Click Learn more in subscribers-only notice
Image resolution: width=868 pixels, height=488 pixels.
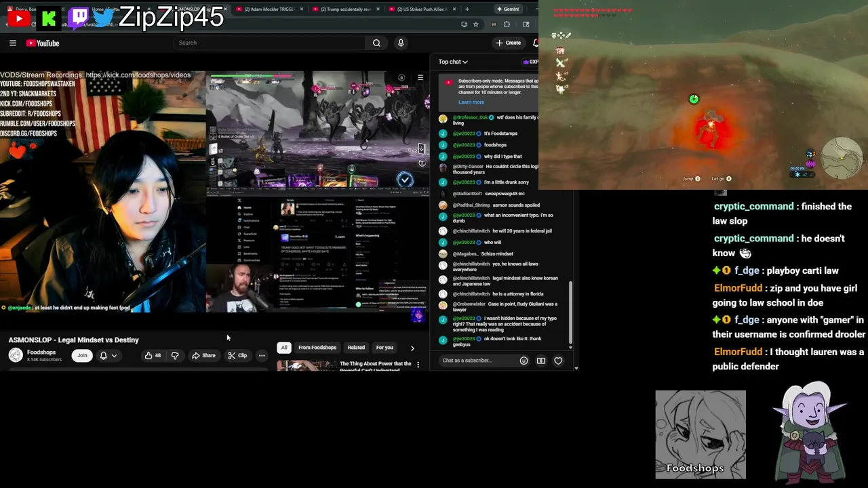471,102
